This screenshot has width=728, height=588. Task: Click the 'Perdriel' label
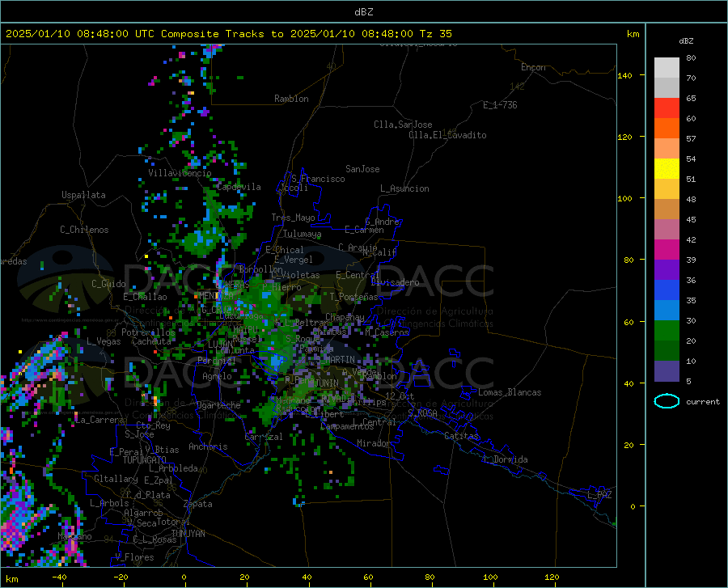tap(217, 360)
